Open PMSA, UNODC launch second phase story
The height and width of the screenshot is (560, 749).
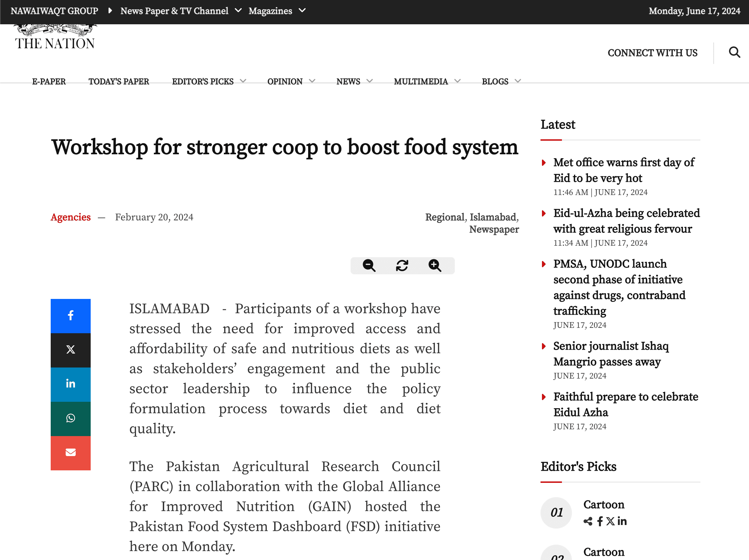click(x=619, y=287)
